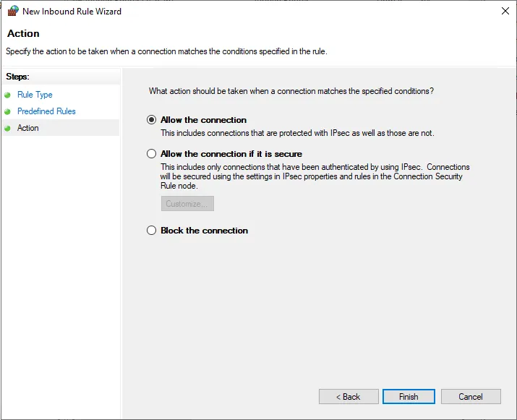Pick the Block the connection option
Viewport: 517px width, 420px height.
tap(151, 231)
